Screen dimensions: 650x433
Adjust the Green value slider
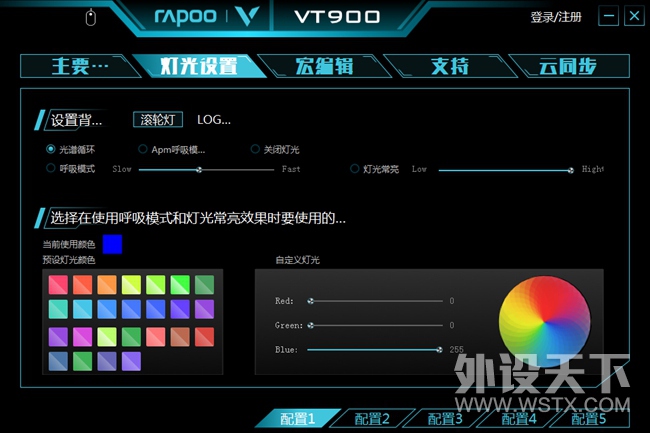(375, 326)
